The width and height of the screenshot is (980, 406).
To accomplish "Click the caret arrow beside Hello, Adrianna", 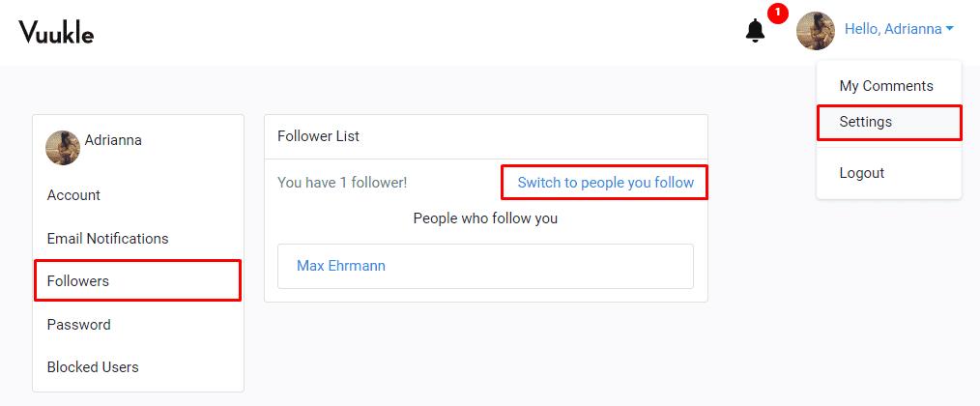I will click(950, 29).
